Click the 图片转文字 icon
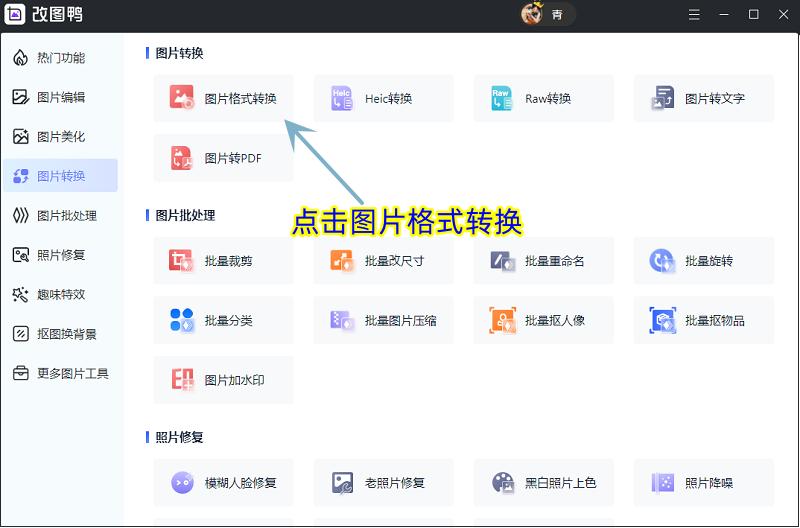800x528 pixels. click(x=662, y=98)
